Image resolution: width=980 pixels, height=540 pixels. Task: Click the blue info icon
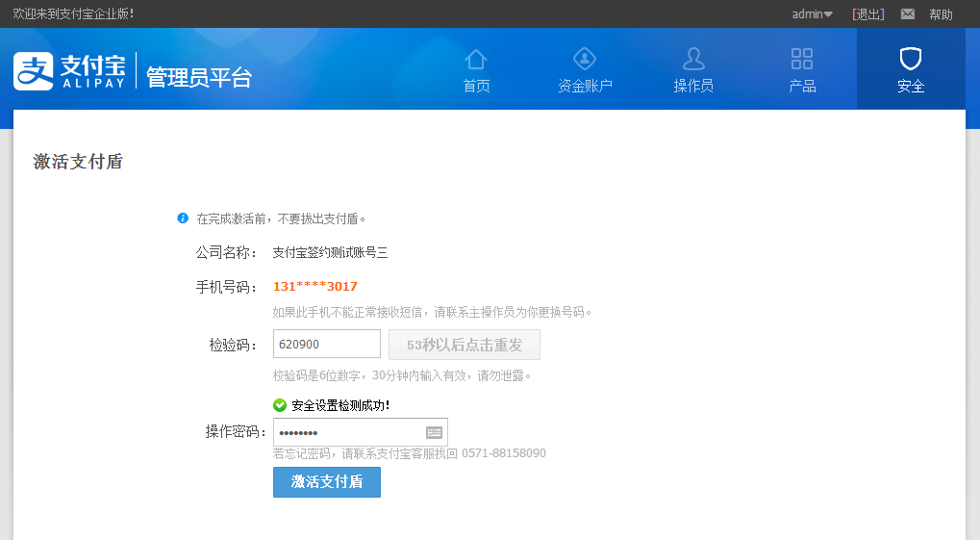(x=183, y=219)
